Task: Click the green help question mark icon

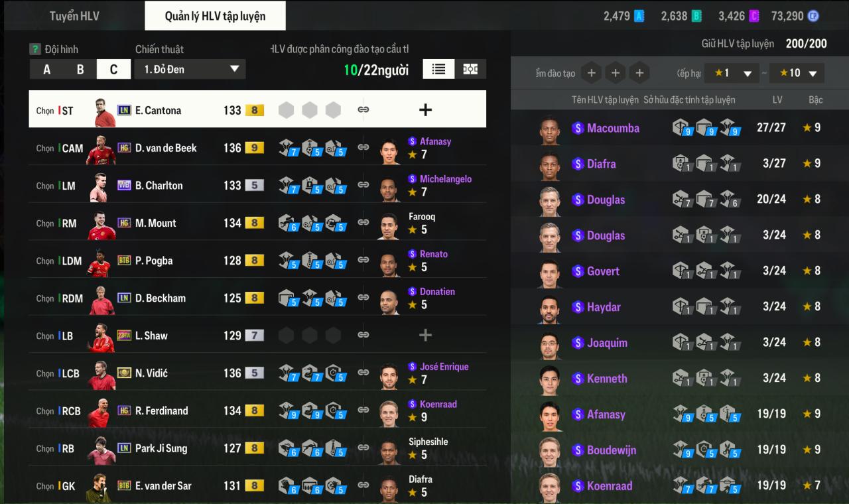Action: [35, 49]
